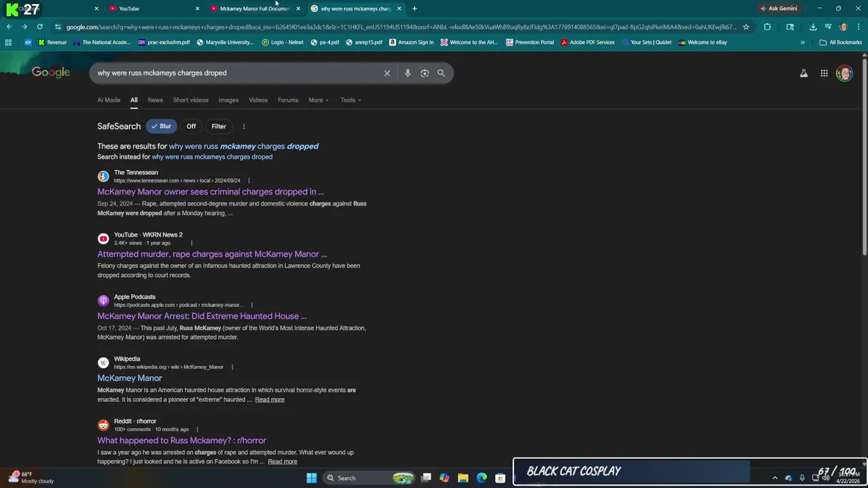868x488 pixels.
Task: Open the Wikipedia McKamey Manor link
Action: click(130, 378)
